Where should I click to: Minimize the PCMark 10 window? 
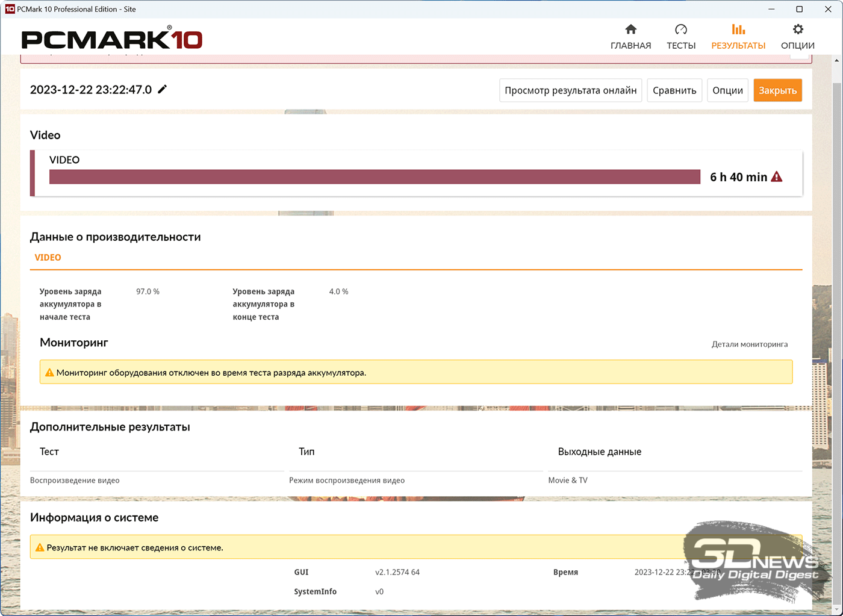point(772,9)
